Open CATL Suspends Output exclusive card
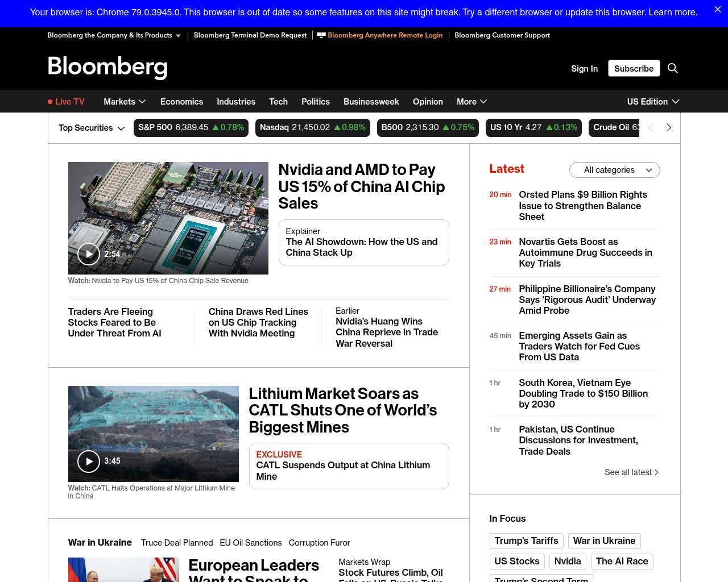This screenshot has width=728, height=582. pyautogui.click(x=349, y=466)
